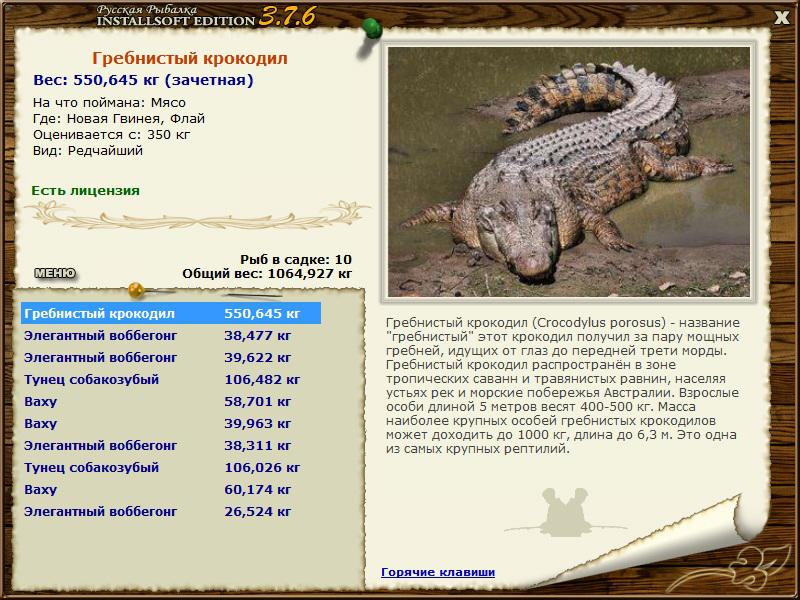This screenshot has height=600, width=800.
Task: Click the Общий вес: 1064,927 кг total
Action: coord(267,273)
